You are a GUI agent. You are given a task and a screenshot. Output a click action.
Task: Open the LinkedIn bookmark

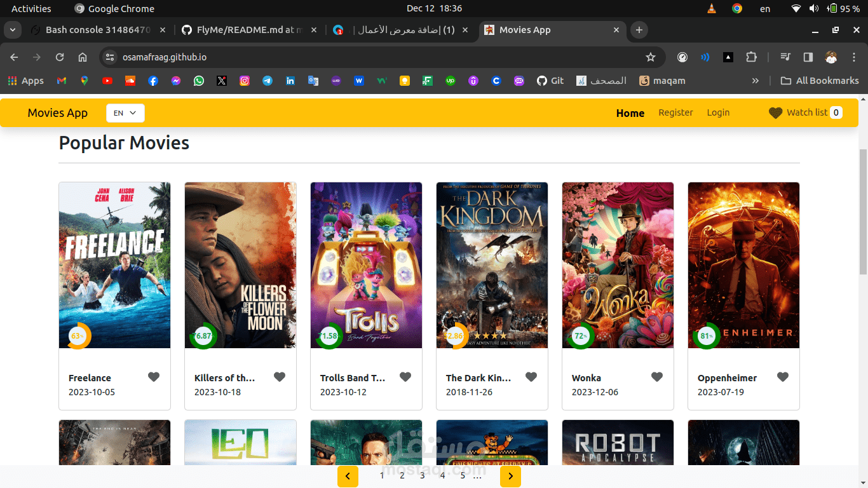point(290,81)
